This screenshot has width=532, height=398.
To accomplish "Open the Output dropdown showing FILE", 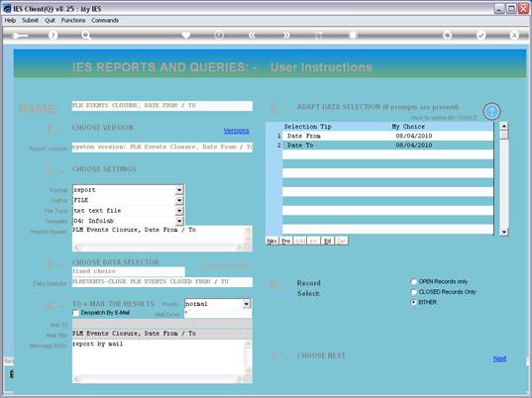I will (x=179, y=200).
